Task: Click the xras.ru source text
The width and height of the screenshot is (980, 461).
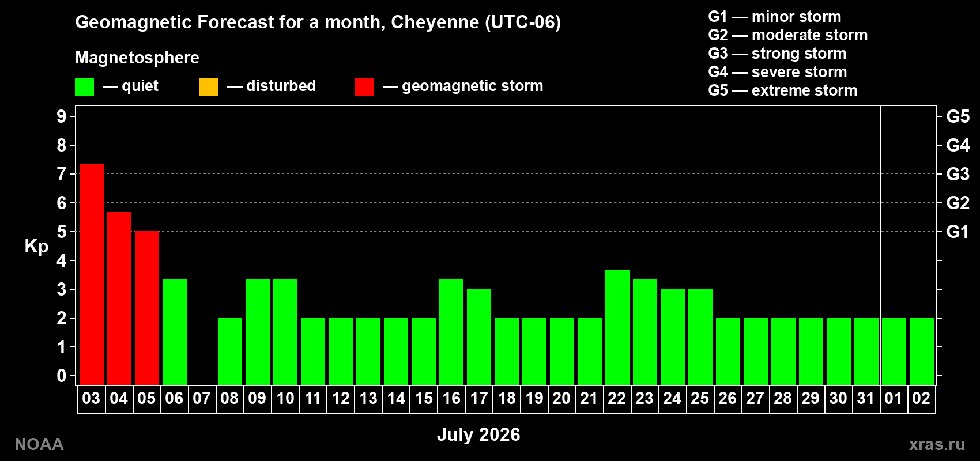Action: pos(937,444)
